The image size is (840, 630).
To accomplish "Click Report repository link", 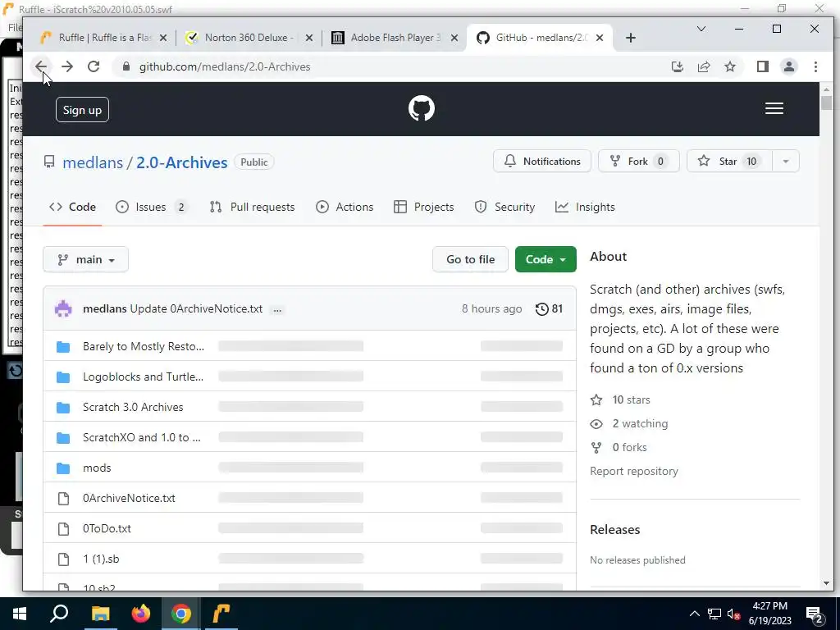I will point(634,471).
